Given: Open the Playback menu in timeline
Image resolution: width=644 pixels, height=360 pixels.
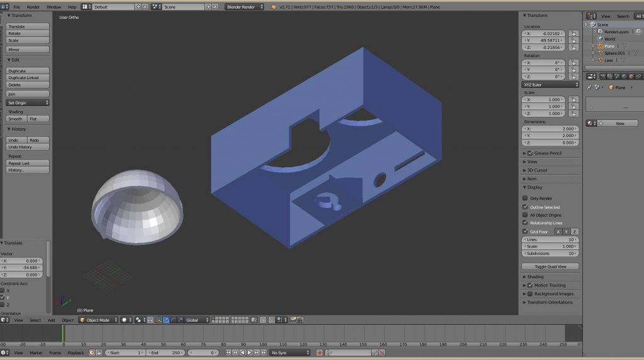Looking at the screenshot, I should click(x=75, y=352).
